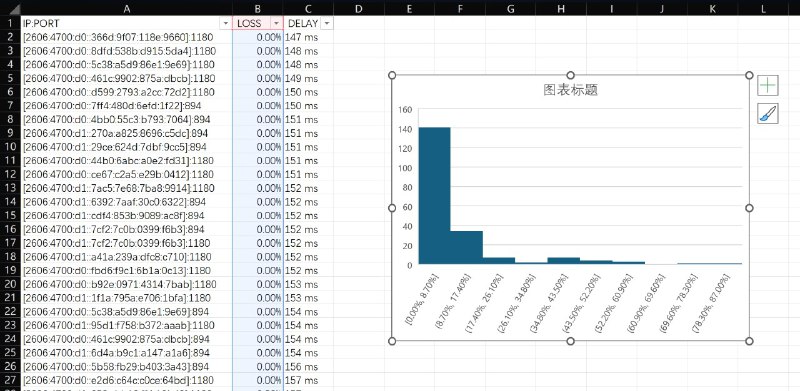Select cell with [2606:4700:d0::fbd6:f9c1:6b1a:0c13]:1180
The image size is (800, 391).
tap(127, 270)
